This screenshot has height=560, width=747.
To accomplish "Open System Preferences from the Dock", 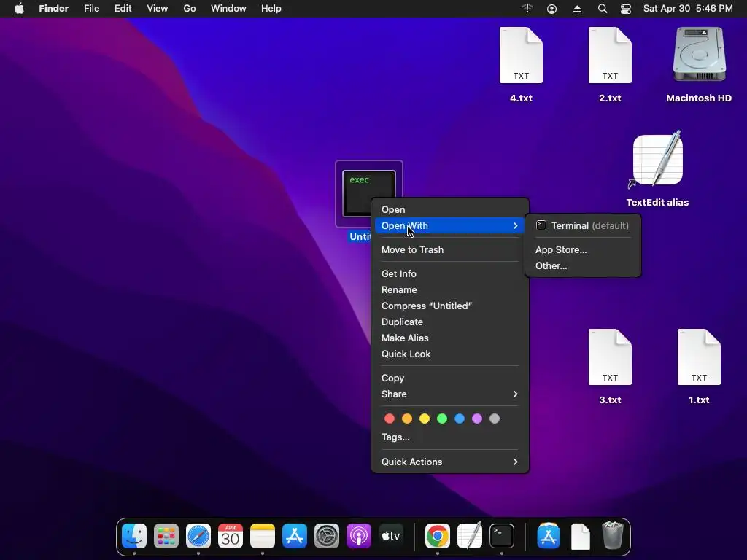I will 326,536.
